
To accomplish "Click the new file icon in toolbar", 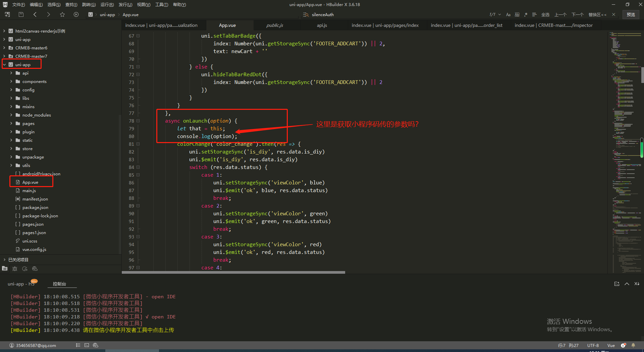I will point(7,14).
